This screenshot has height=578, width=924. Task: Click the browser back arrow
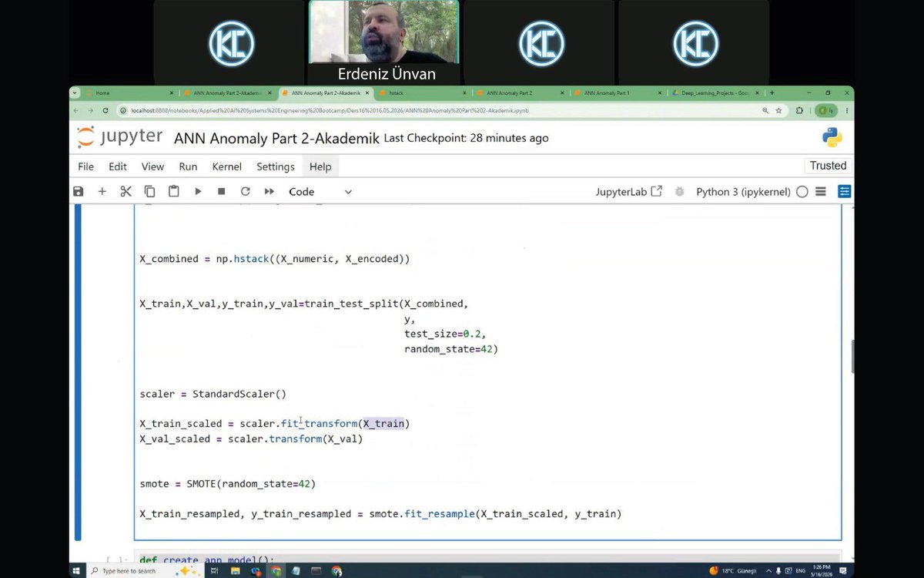(x=77, y=110)
